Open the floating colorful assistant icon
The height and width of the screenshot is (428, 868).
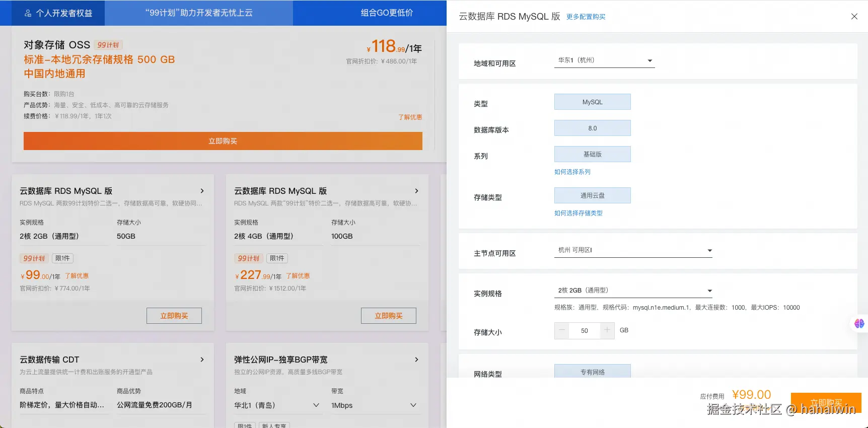pos(859,323)
